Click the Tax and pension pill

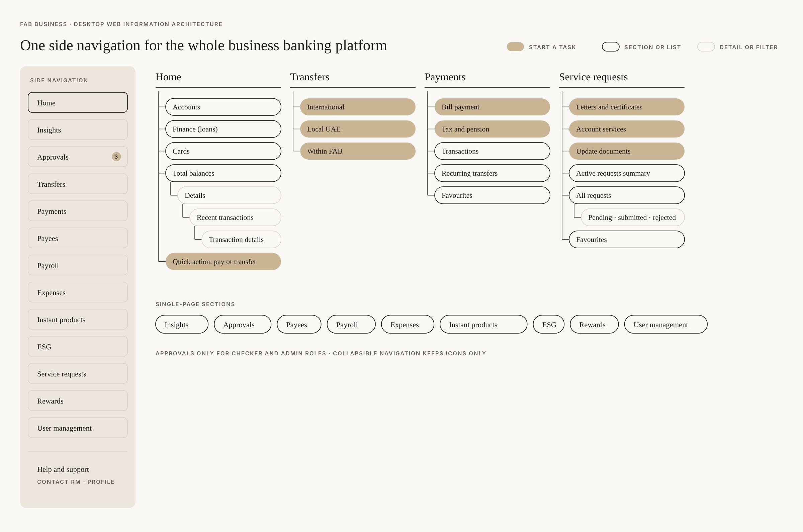[492, 129]
